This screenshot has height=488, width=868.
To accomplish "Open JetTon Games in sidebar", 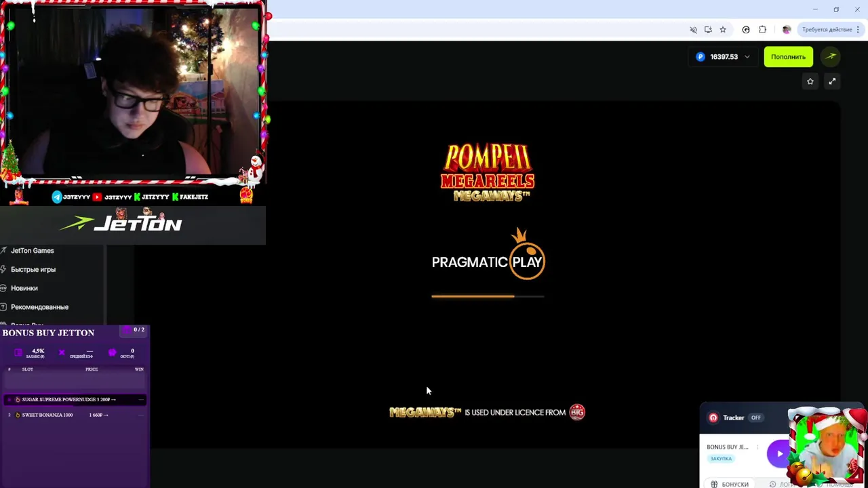I will 32,251.
